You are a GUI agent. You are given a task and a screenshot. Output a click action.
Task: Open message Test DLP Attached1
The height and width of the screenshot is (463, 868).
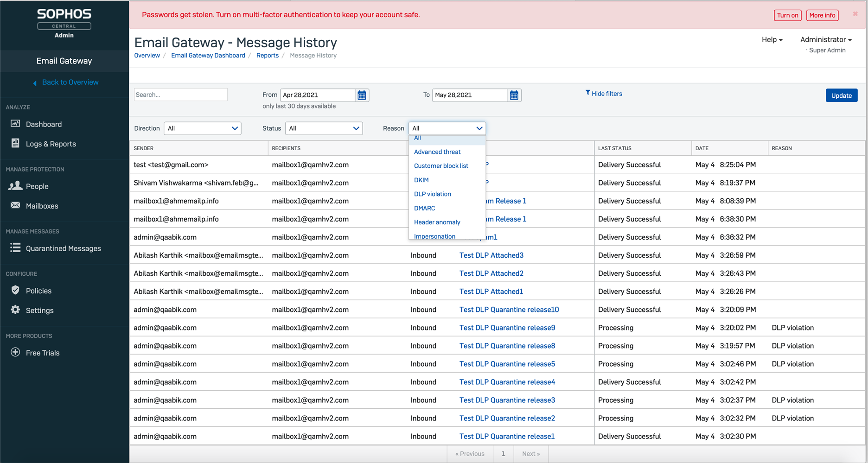pos(491,292)
